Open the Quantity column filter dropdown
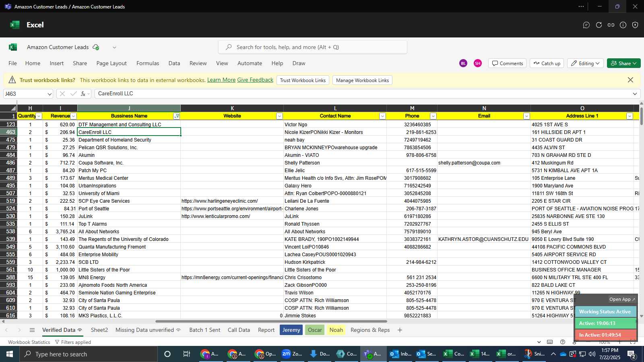The image size is (644, 362). pyautogui.click(x=39, y=116)
